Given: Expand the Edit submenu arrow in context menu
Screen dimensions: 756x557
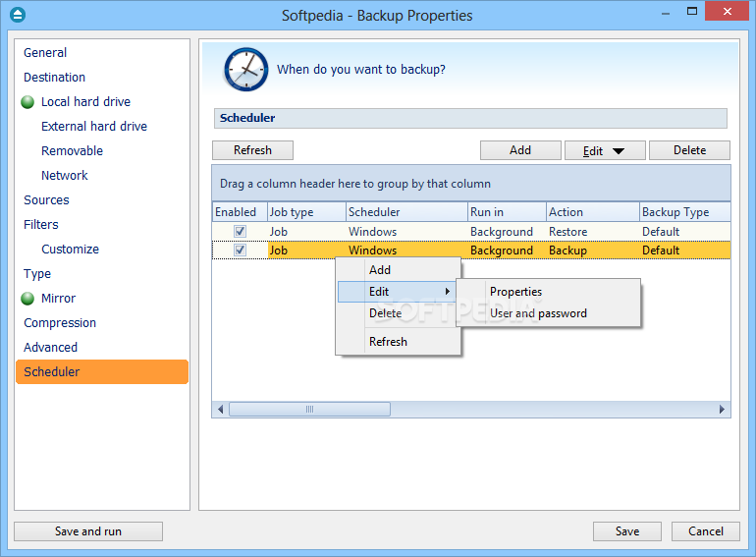Looking at the screenshot, I should point(448,292).
